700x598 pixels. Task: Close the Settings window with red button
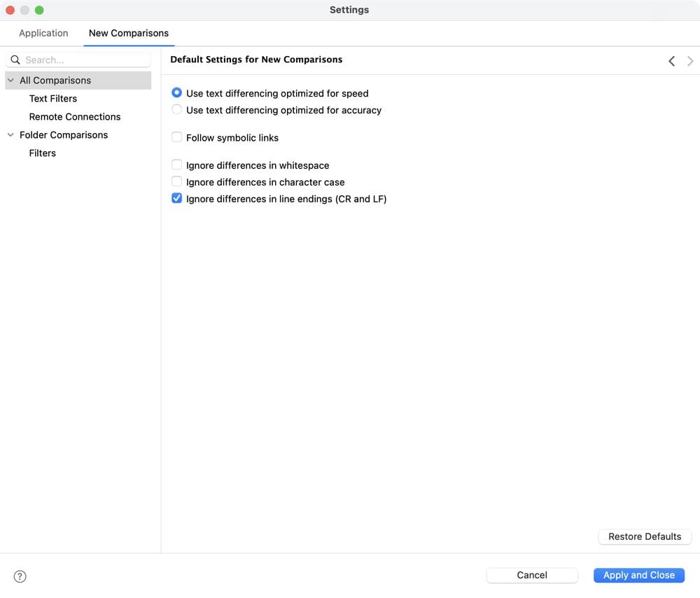(10, 10)
